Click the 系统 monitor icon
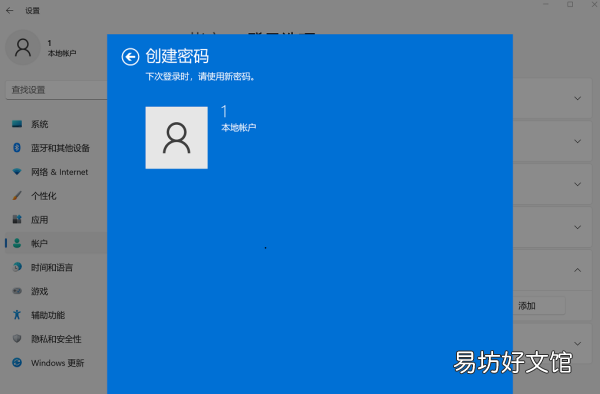The image size is (600, 394). point(17,124)
